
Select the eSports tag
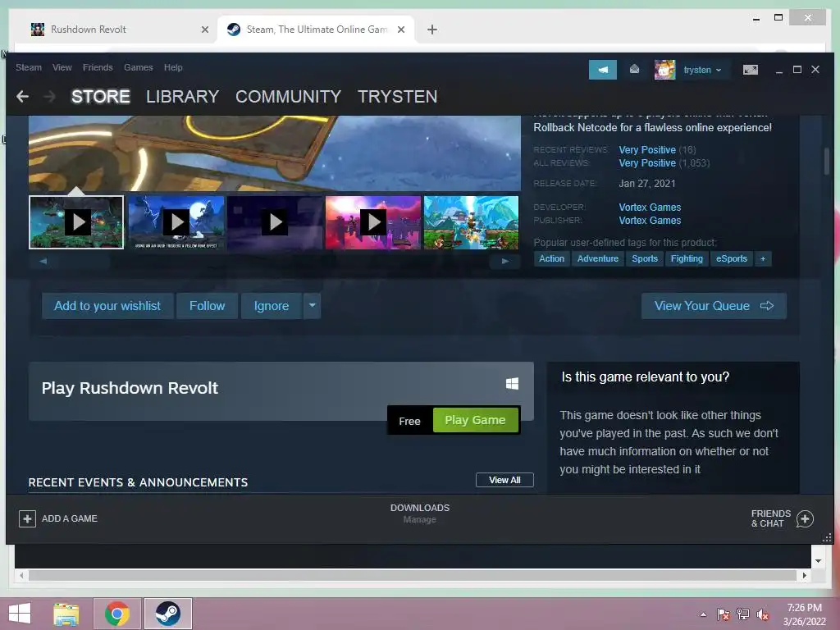point(732,258)
